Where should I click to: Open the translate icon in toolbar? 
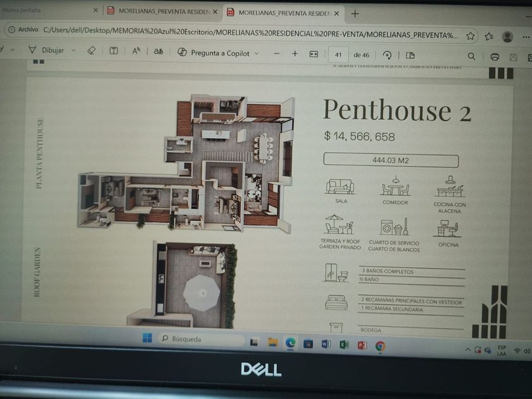pyautogui.click(x=158, y=51)
